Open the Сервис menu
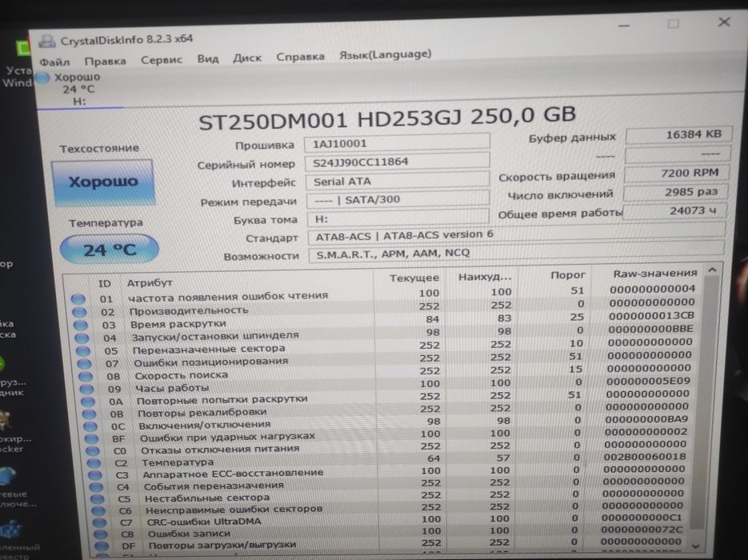The height and width of the screenshot is (560, 748). (x=162, y=60)
